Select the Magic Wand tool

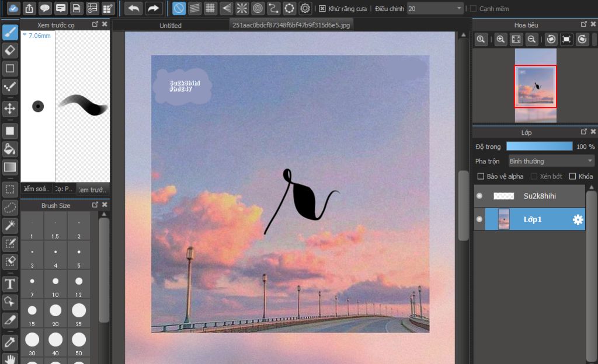10,225
